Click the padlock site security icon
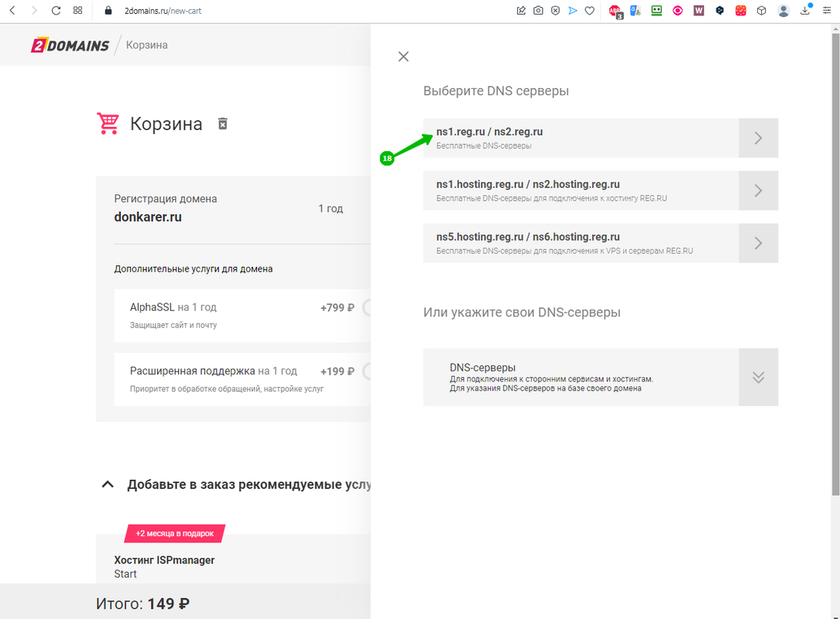The image size is (840, 619). click(108, 10)
